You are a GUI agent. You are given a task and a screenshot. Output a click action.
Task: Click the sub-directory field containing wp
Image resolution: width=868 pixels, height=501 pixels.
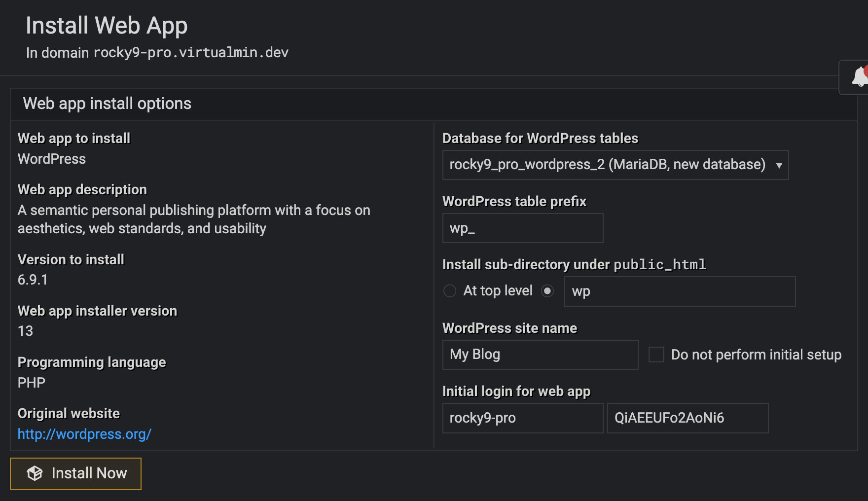(679, 291)
